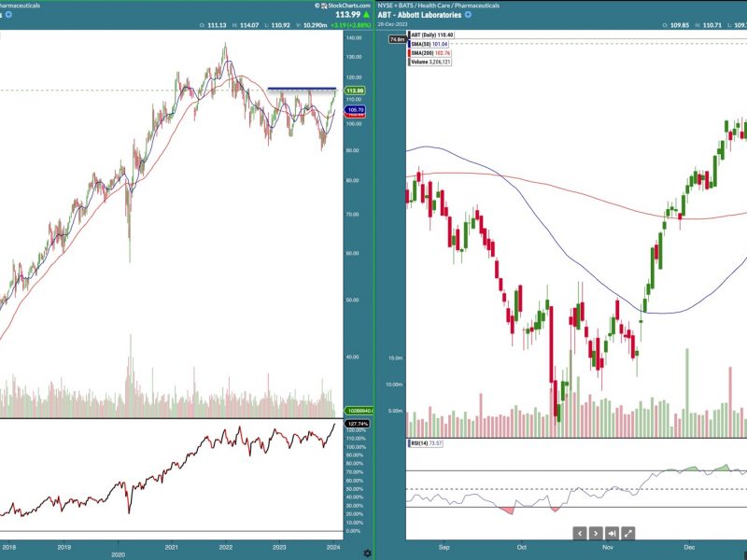Step chart forward with right chevron button
This screenshot has width=747, height=560.
596,533
